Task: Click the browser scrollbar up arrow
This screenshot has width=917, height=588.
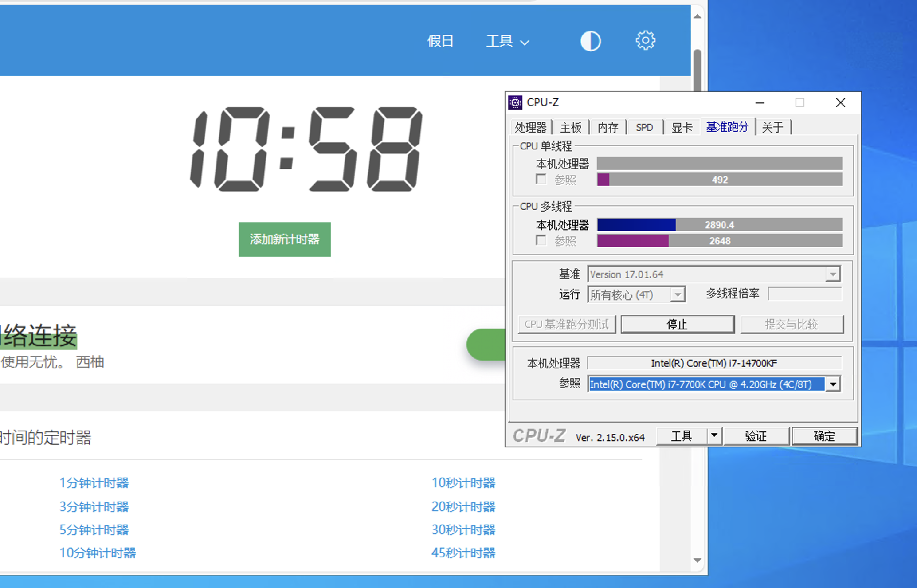Action: (698, 16)
